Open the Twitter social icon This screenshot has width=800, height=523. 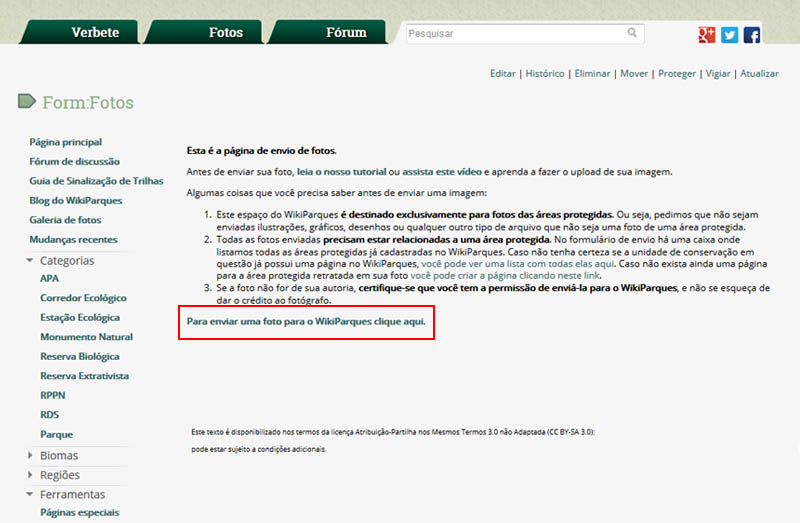point(729,34)
